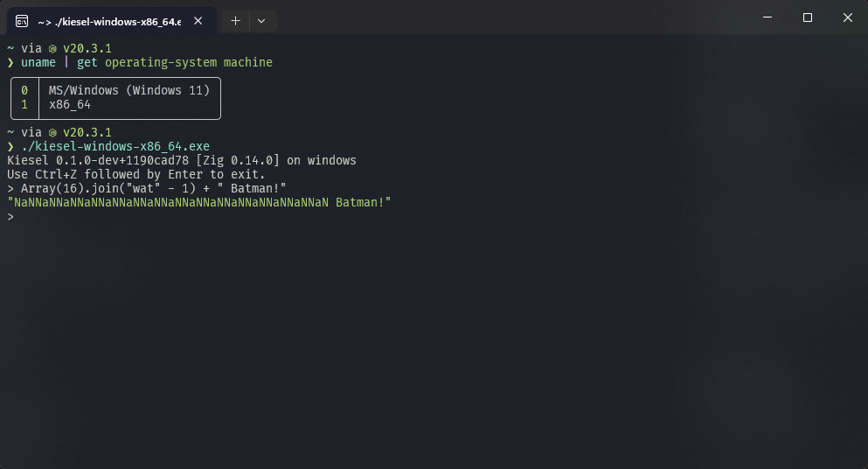868x469 pixels.
Task: Expand the new tab profile dropdown
Action: [x=261, y=21]
